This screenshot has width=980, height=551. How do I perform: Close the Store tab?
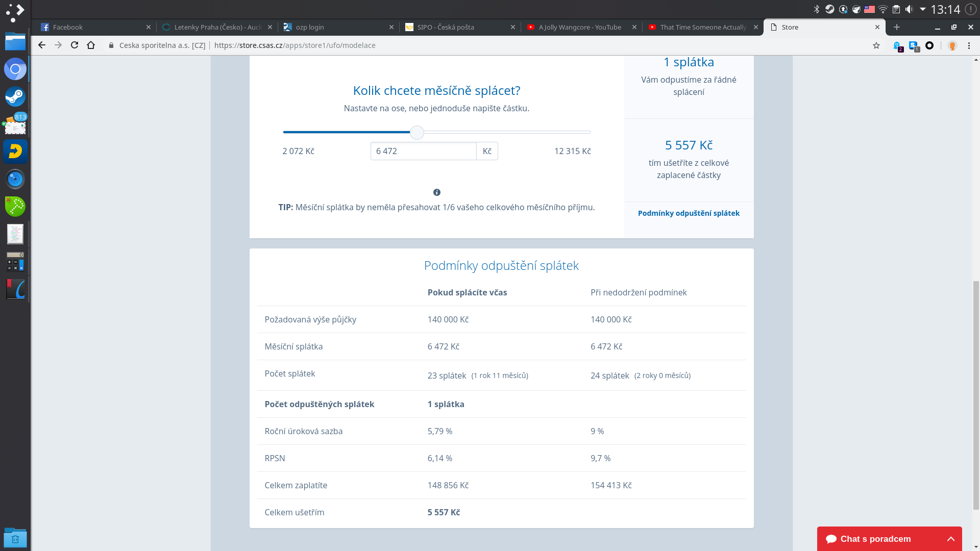click(x=877, y=27)
